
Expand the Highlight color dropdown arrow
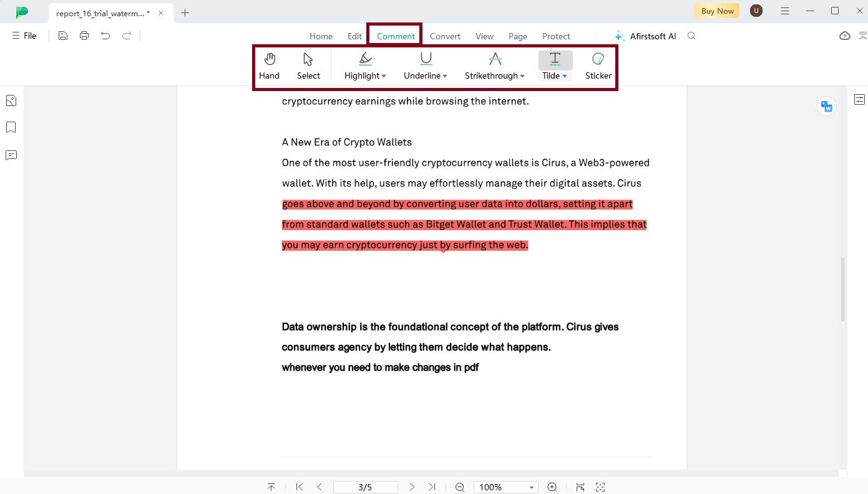coord(384,76)
